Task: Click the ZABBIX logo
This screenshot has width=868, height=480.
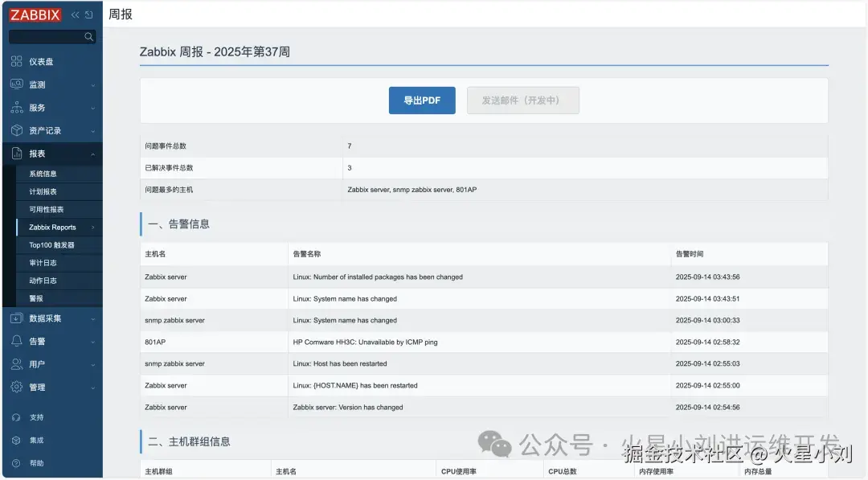Action: point(35,15)
